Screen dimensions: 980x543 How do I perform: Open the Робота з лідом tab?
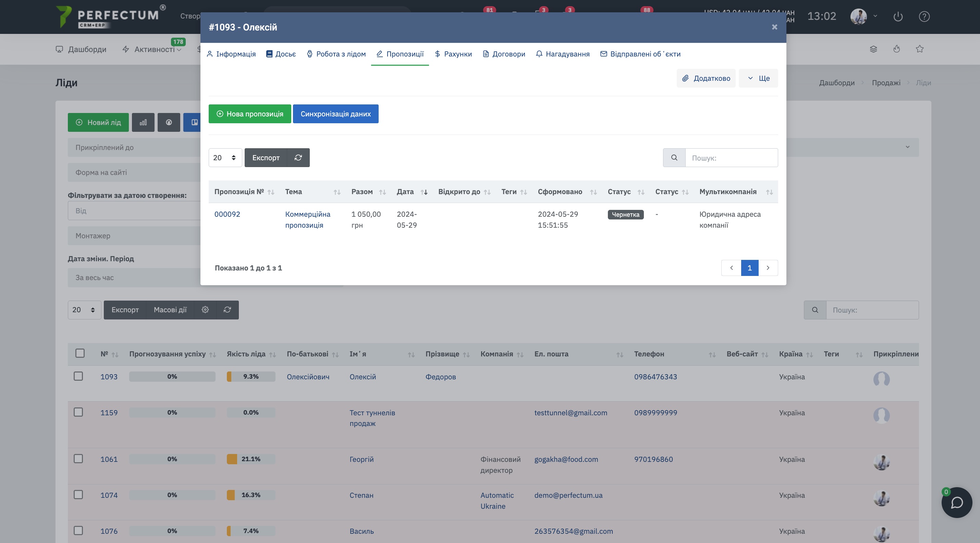[x=336, y=54]
